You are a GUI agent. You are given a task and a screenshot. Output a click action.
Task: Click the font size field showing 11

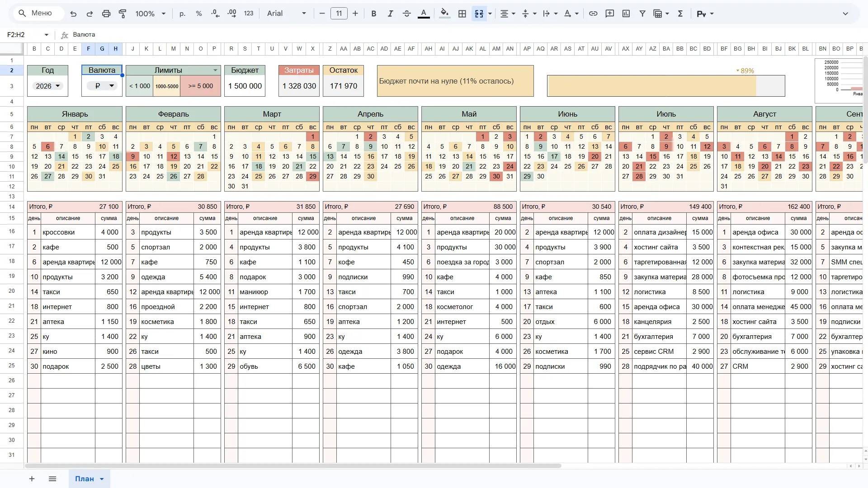[x=339, y=14]
